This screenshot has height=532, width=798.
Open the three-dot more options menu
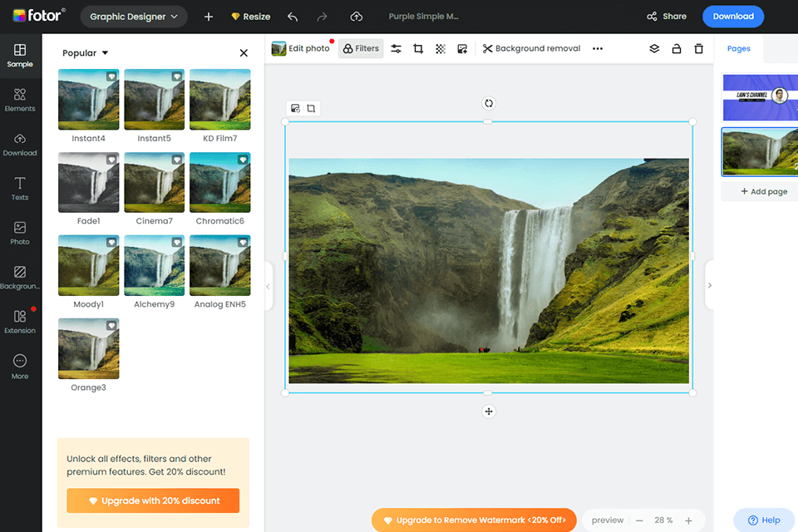coord(598,48)
